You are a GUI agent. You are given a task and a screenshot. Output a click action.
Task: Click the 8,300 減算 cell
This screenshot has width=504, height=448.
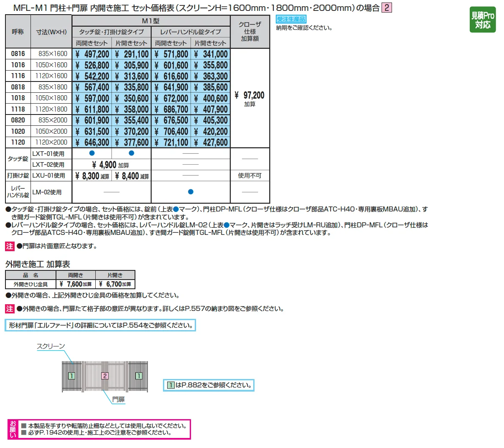point(92,176)
